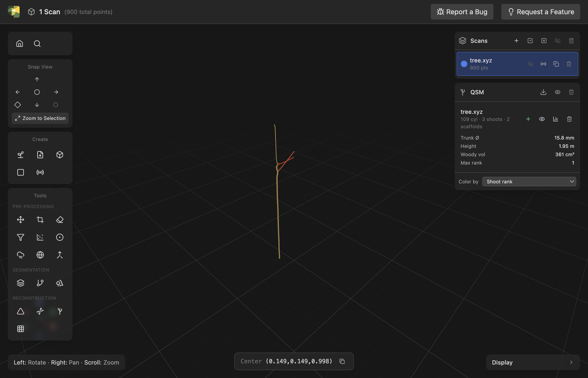Open the bar chart for tree.xyz QSM
The width and height of the screenshot is (588, 378).
pyautogui.click(x=556, y=119)
